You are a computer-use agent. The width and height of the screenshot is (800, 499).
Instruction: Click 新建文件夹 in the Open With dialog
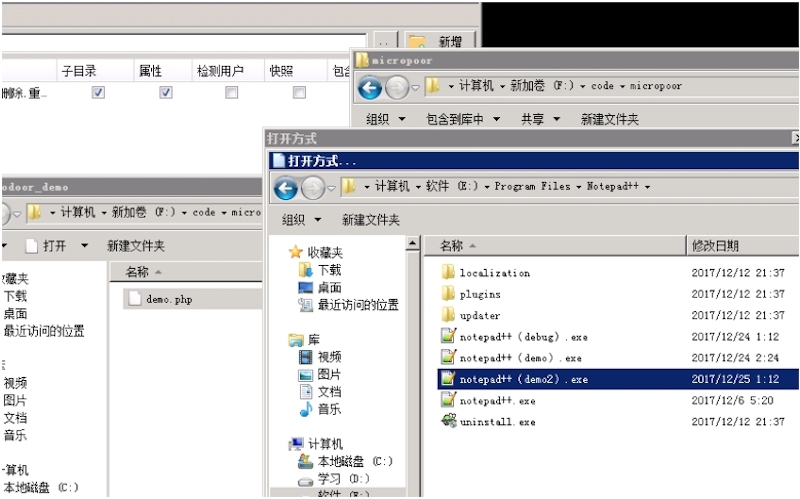click(370, 220)
